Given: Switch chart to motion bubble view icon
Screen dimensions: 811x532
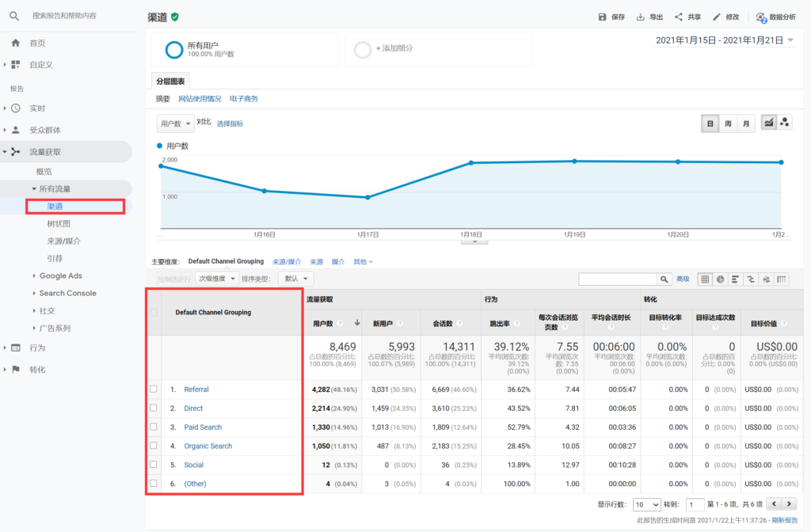Looking at the screenshot, I should point(785,123).
